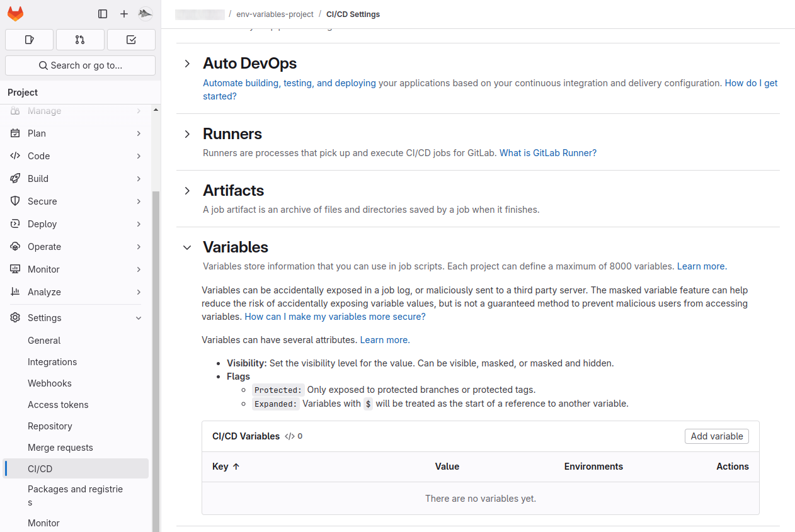Click the Actions column header
The width and height of the screenshot is (795, 532).
(733, 467)
